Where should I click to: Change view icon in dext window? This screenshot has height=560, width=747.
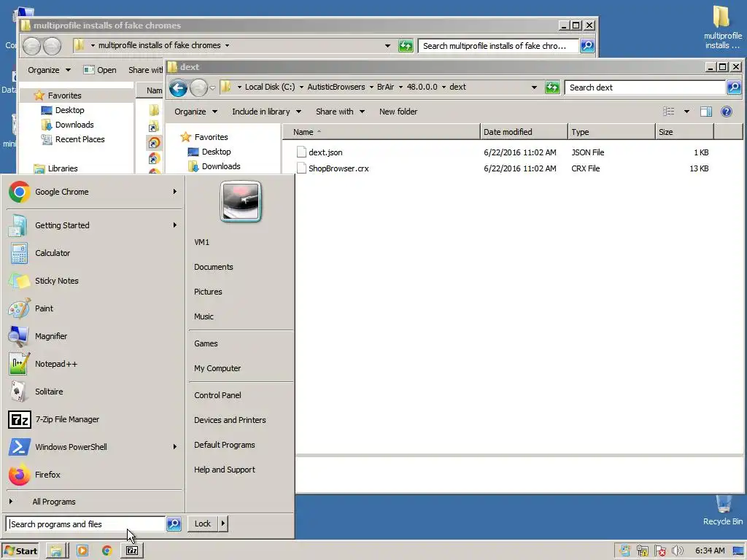(669, 112)
